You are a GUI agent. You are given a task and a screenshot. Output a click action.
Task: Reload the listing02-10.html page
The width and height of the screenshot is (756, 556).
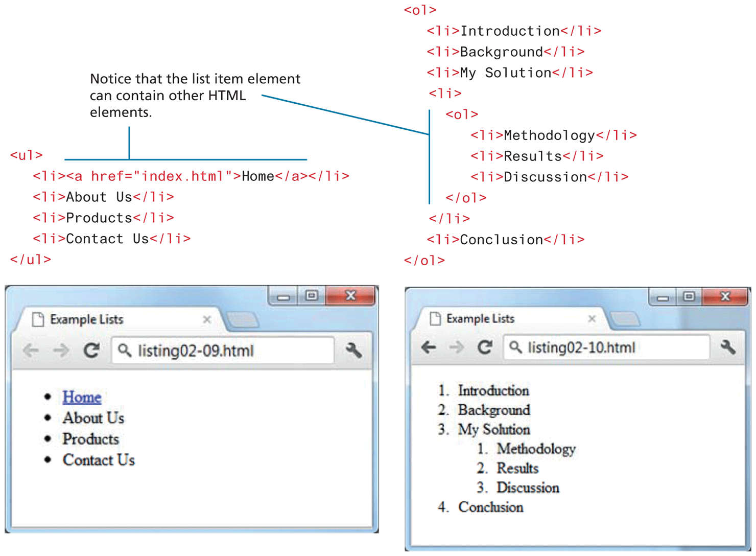pos(485,347)
